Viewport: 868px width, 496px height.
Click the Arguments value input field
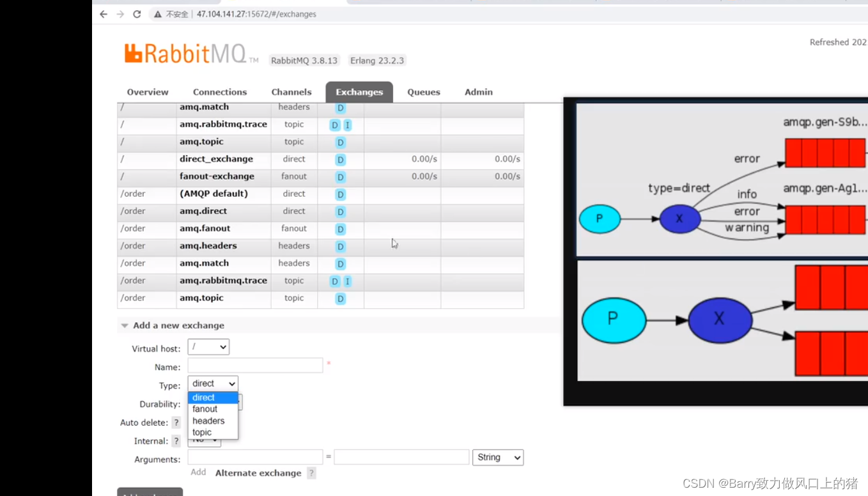click(401, 456)
